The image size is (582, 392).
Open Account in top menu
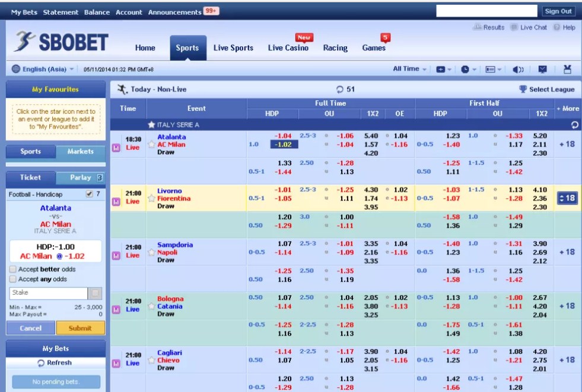tap(129, 12)
